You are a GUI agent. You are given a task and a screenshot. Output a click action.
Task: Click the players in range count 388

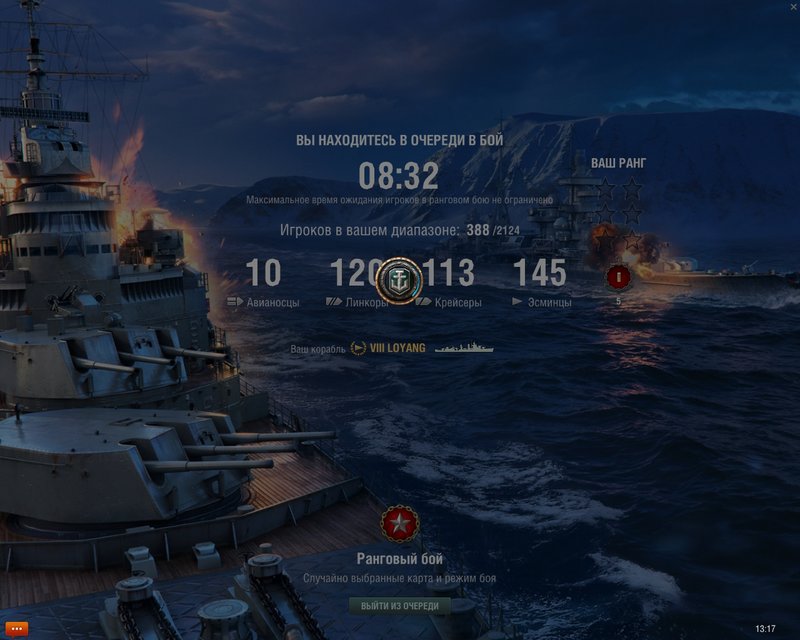click(478, 230)
